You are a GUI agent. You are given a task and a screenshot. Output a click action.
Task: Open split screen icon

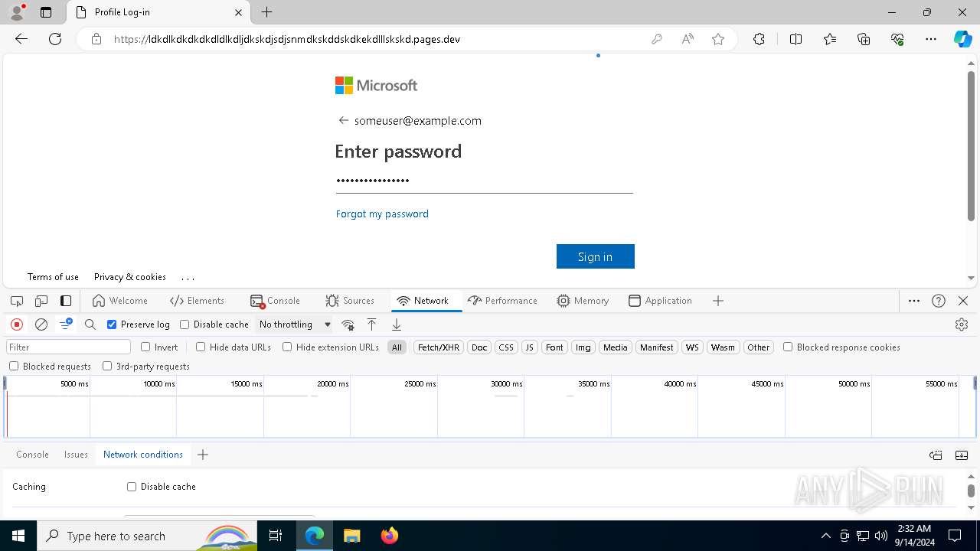[x=795, y=39]
